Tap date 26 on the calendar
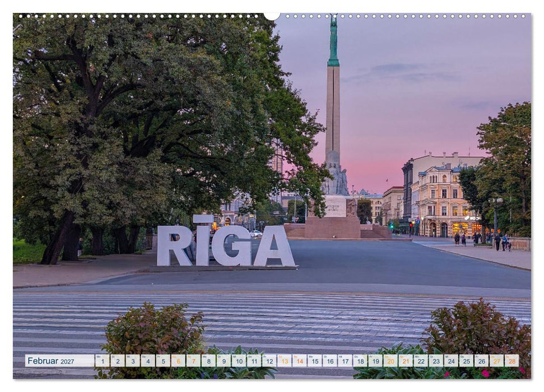Image resolution: width=544 pixels, height=392 pixels. 482,361
